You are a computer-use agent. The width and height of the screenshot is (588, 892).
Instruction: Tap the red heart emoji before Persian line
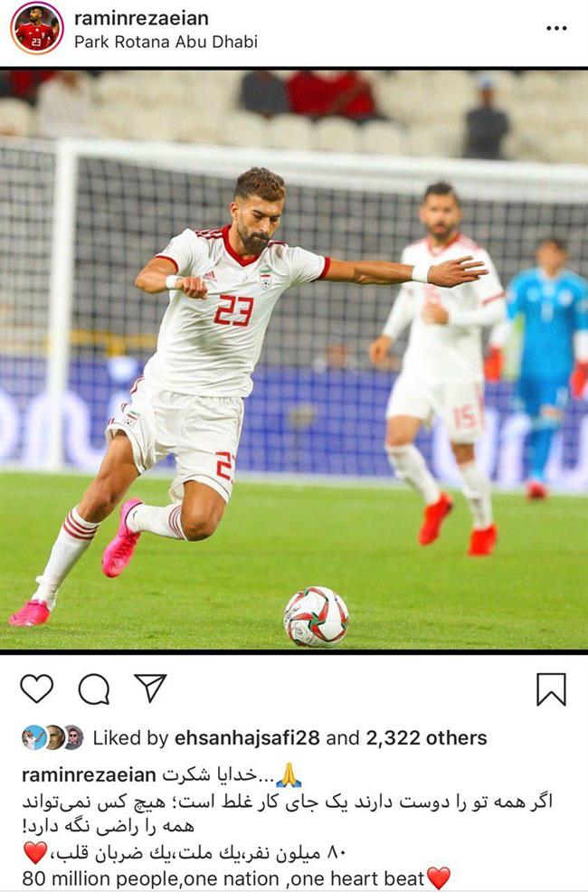coord(34,852)
